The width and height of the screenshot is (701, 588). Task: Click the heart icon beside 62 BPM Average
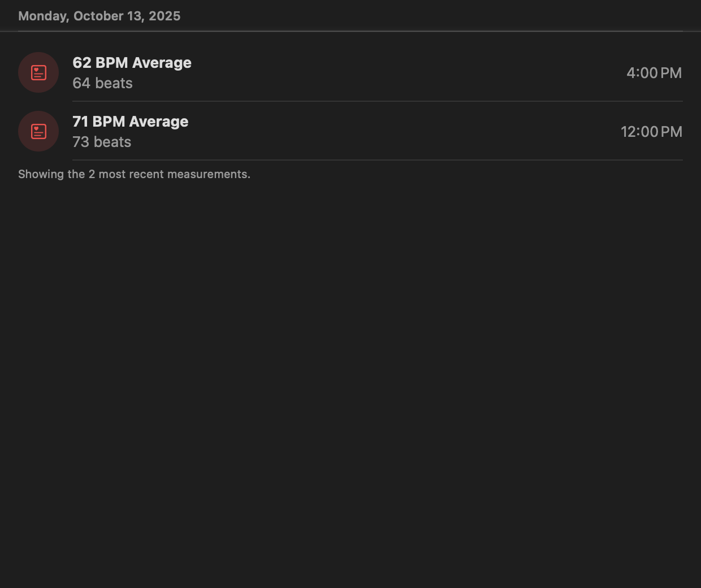(38, 72)
